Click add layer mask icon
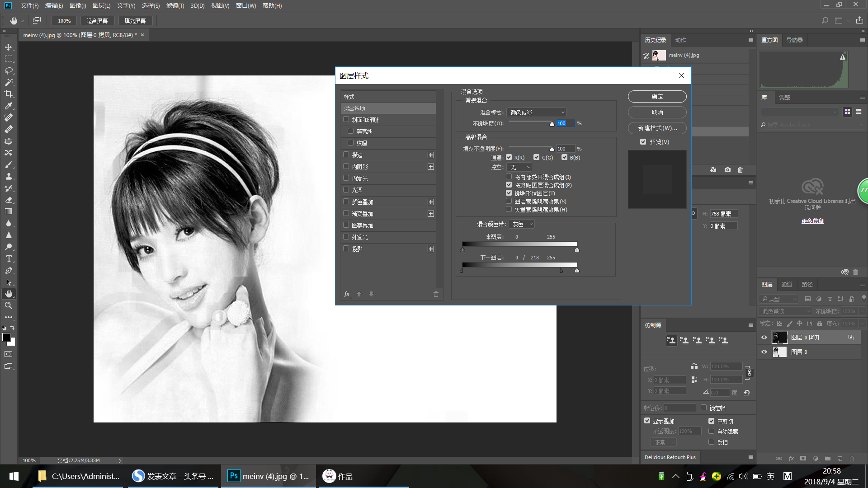This screenshot has height=488, width=868. click(x=803, y=458)
